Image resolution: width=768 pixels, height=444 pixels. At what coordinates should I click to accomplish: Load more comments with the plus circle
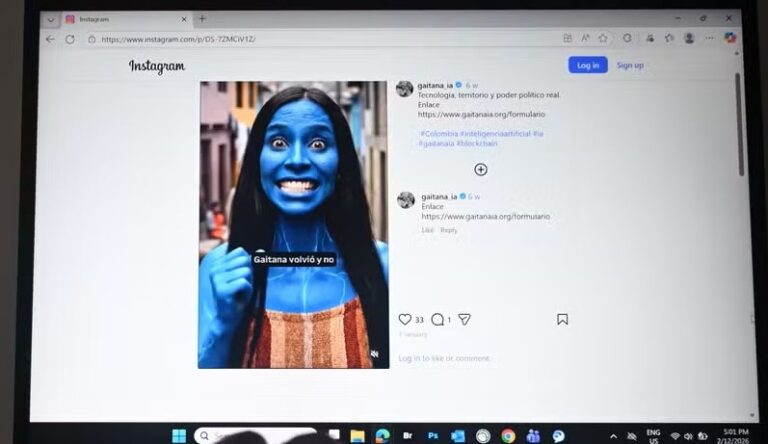[x=480, y=169]
